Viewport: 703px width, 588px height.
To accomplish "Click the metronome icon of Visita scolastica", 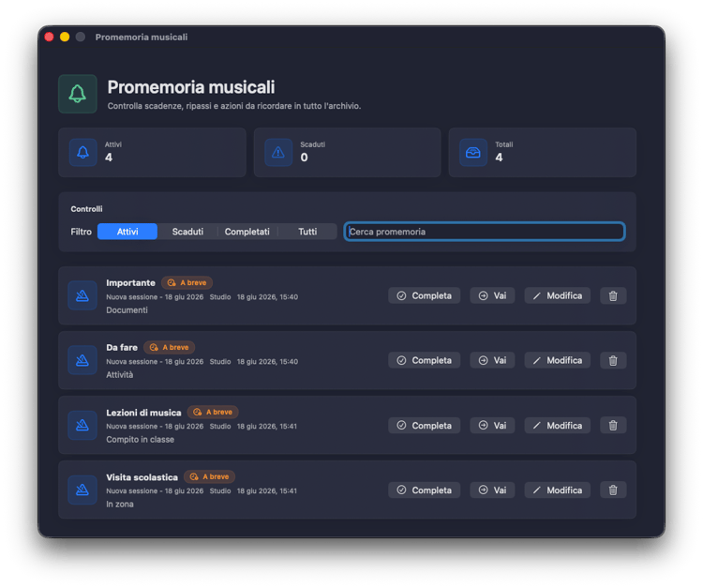I will [82, 490].
